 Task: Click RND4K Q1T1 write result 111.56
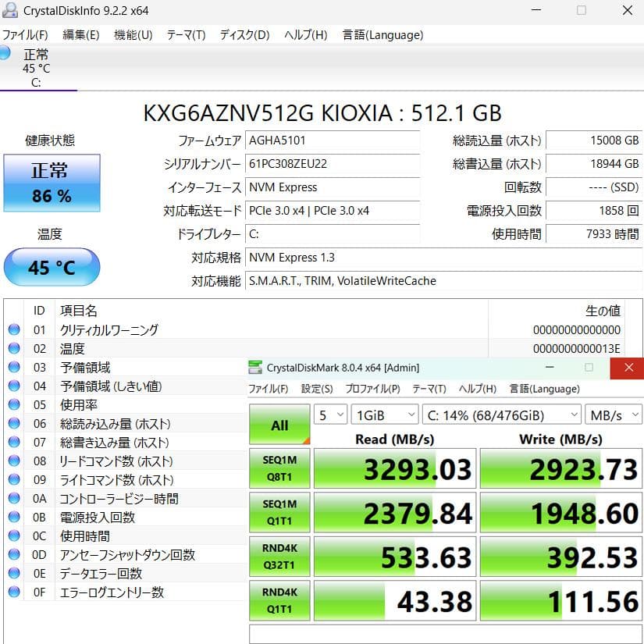click(x=560, y=600)
